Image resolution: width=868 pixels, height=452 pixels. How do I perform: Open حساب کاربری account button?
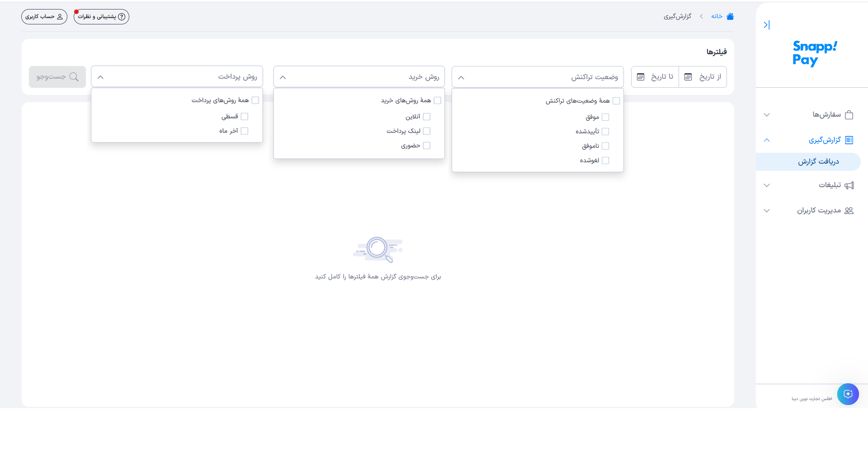[x=44, y=17]
